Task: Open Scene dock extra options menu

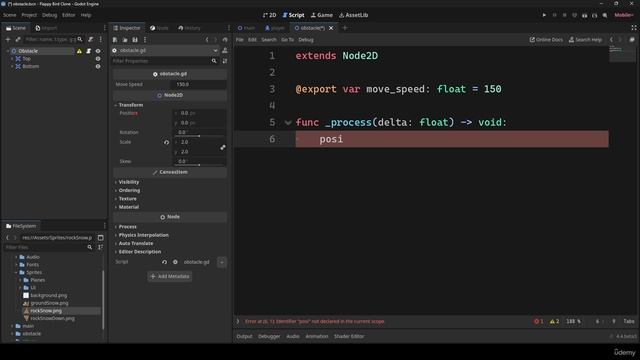Action: click(x=100, y=40)
